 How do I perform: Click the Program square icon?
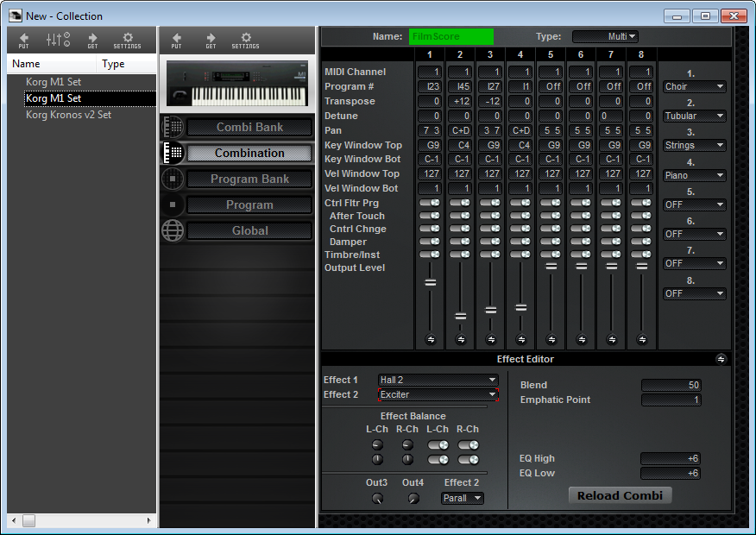click(x=173, y=205)
